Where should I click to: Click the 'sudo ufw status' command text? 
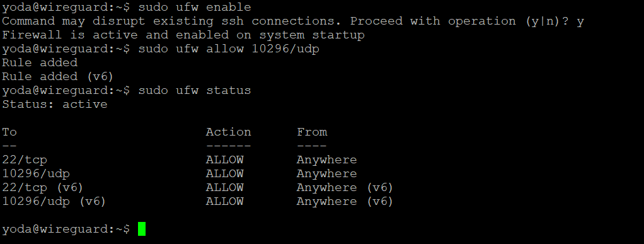pos(195,90)
